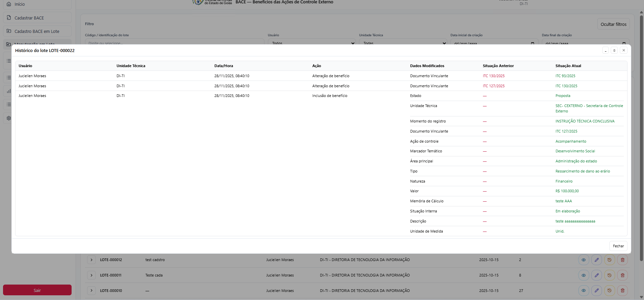The width and height of the screenshot is (644, 300).
Task: Click the Fechar button in dialog
Action: 618,246
